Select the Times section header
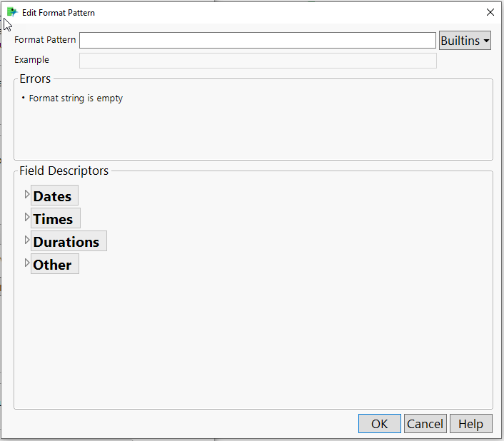The height and width of the screenshot is (441, 504). pos(55,218)
